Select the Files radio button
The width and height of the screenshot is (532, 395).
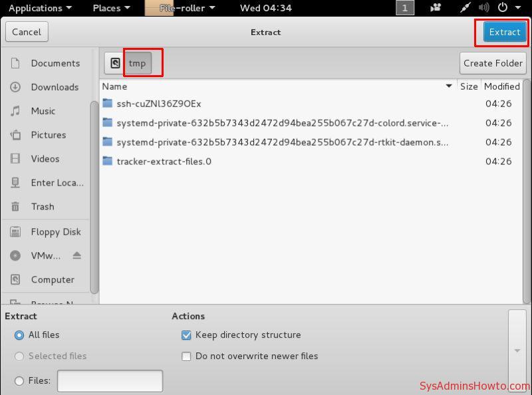pyautogui.click(x=19, y=381)
